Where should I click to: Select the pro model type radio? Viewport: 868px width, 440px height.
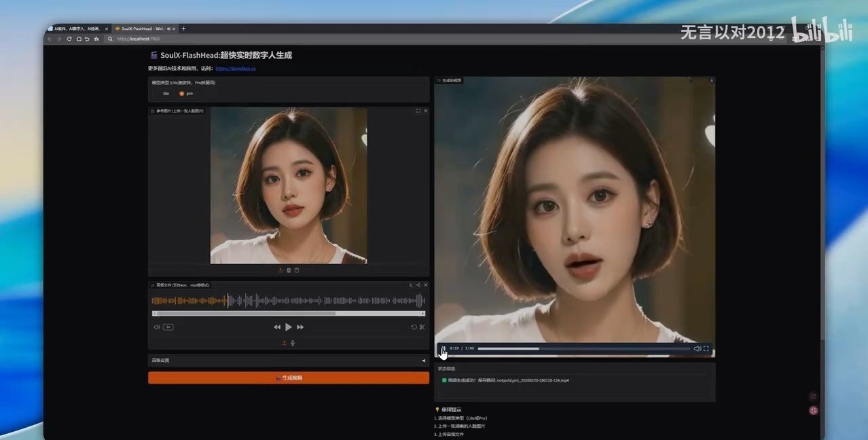coord(186,93)
